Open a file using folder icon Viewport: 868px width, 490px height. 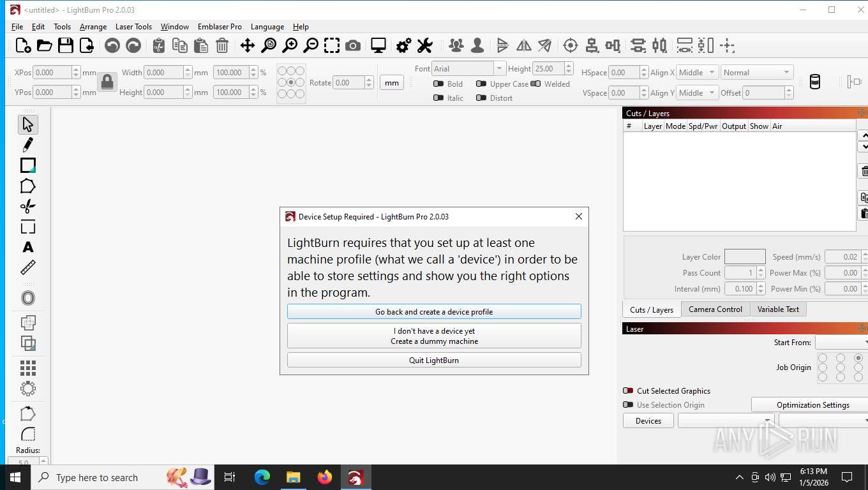tap(44, 45)
